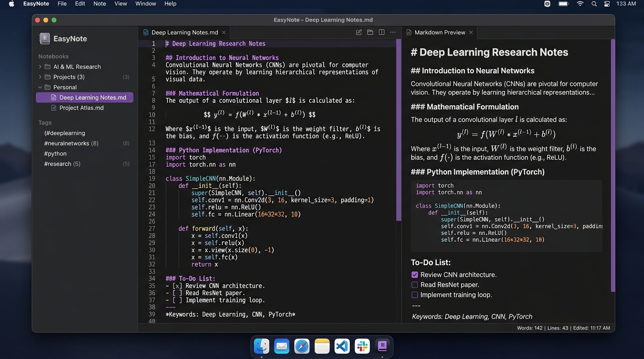Click the Wi-Fi icon in the menu bar

coord(580,4)
